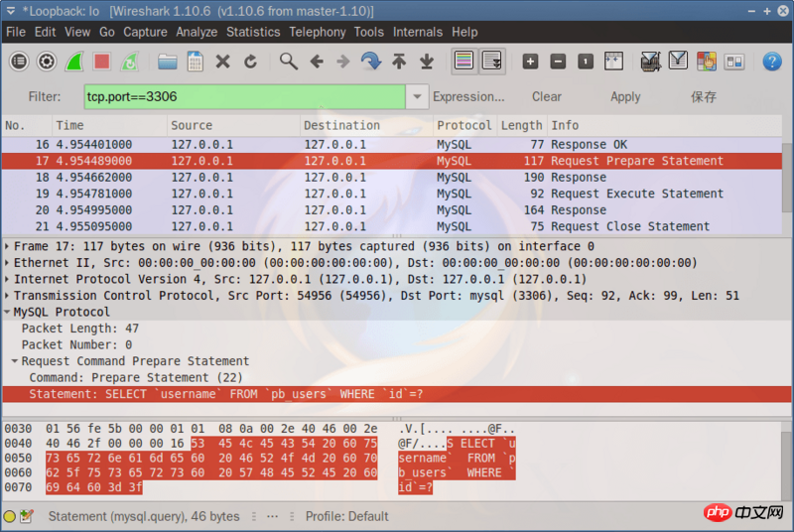Go to a specific packet, curved arrow

click(371, 62)
